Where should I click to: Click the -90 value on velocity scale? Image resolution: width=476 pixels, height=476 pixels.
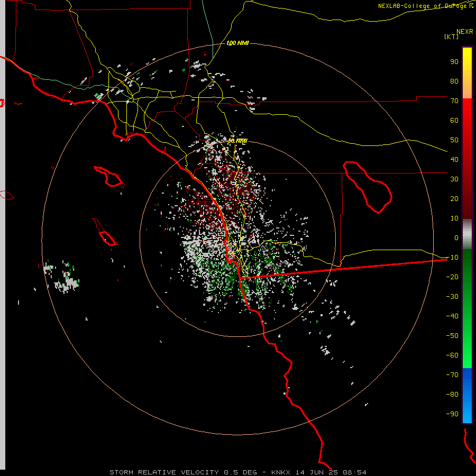(x=452, y=414)
